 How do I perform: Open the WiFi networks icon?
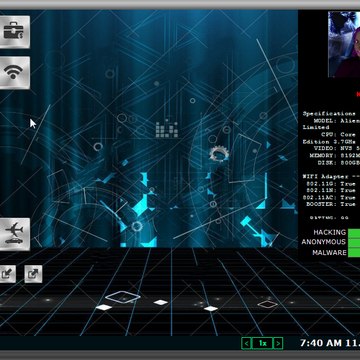click(14, 73)
